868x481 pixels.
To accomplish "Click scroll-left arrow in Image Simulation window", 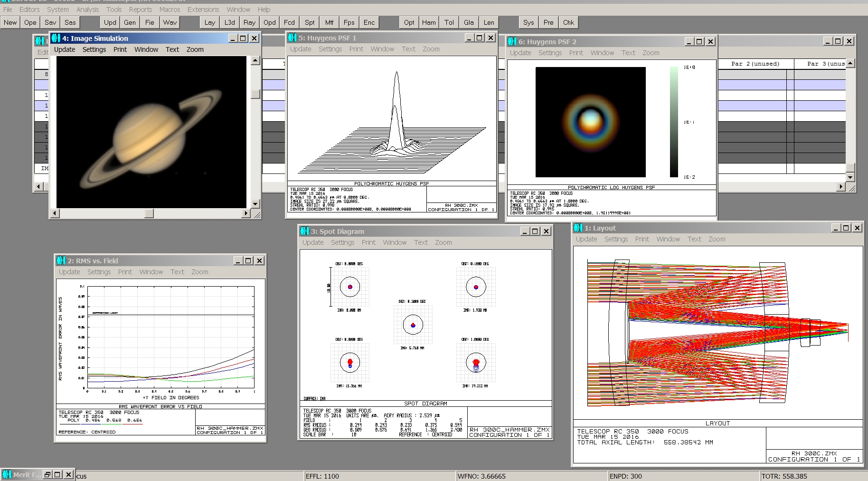I will point(55,213).
